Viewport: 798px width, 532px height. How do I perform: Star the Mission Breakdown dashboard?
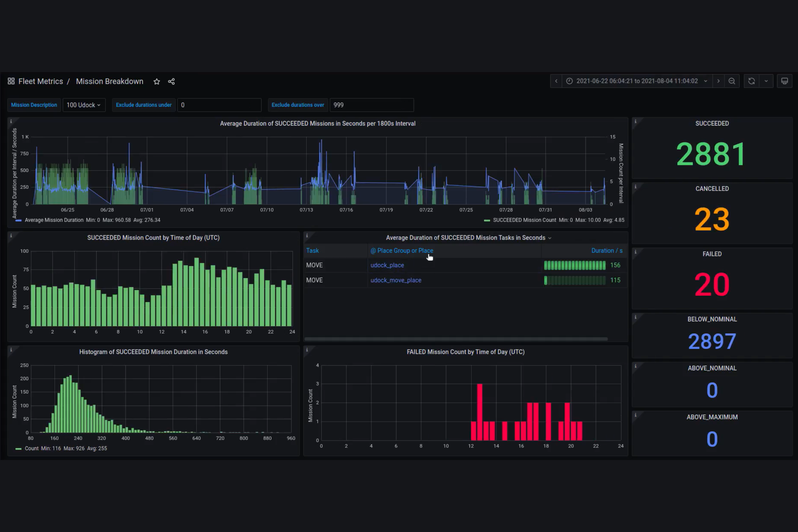click(x=156, y=81)
